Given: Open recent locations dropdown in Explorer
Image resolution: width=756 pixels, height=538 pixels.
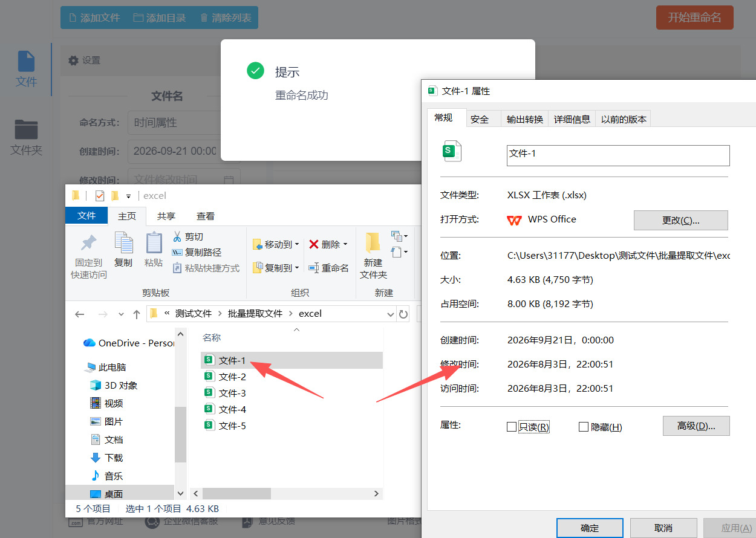Looking at the screenshot, I should [x=121, y=314].
